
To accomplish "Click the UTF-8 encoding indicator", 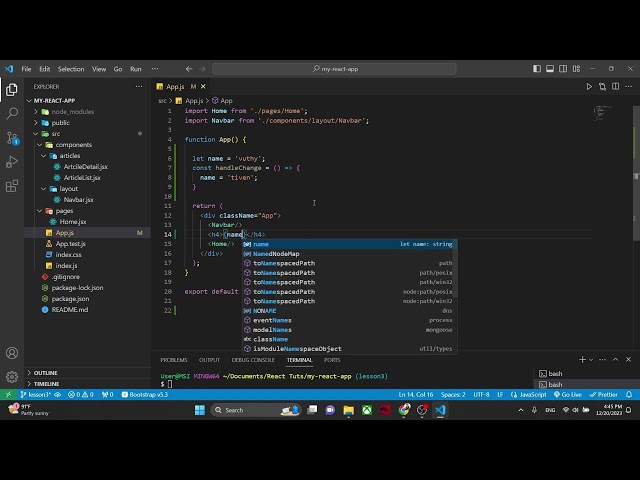I will click(481, 394).
